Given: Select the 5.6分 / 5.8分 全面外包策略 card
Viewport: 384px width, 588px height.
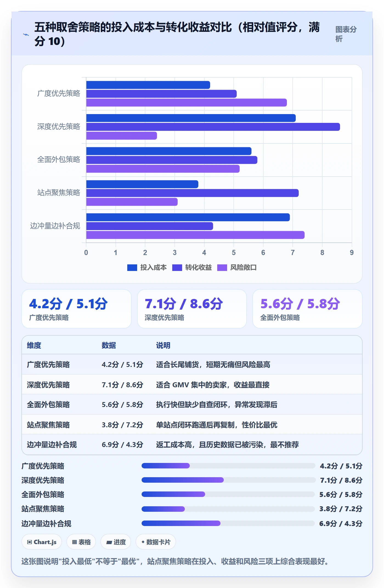Looking at the screenshot, I should pos(307,309).
